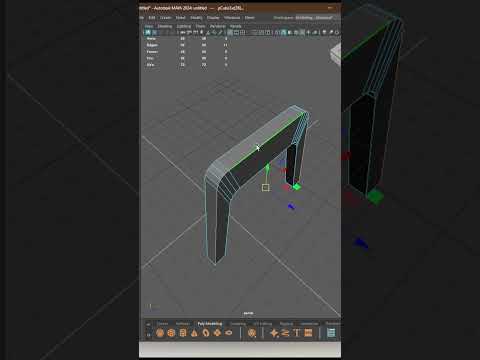Click the star-shaped shelf icon
480x360 pixels.
(274, 333)
